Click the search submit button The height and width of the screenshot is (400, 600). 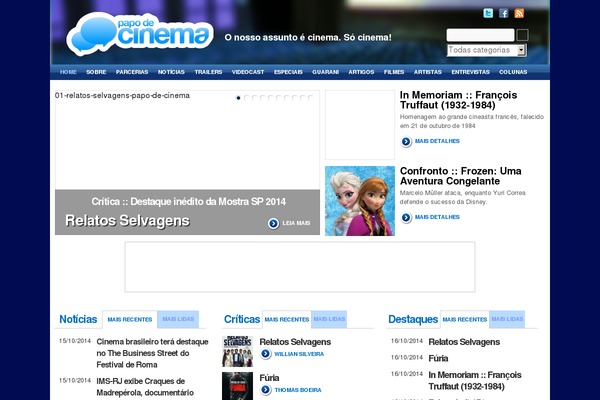522,35
